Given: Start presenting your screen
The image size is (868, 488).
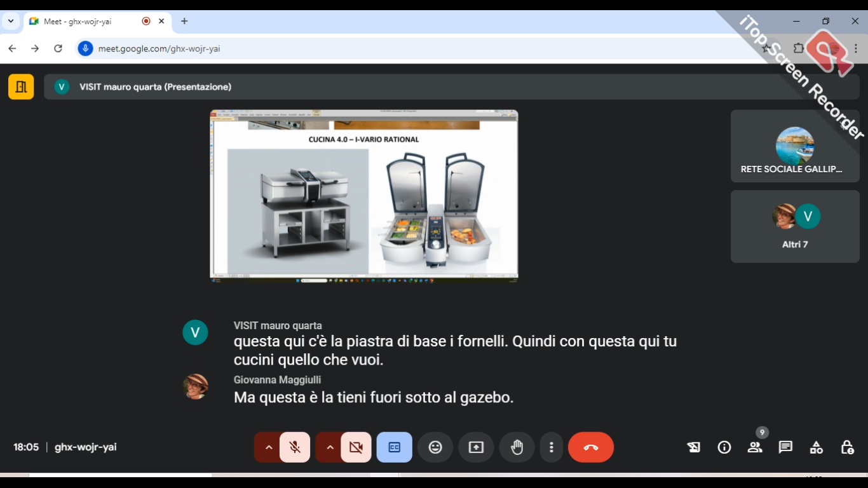Looking at the screenshot, I should tap(476, 447).
